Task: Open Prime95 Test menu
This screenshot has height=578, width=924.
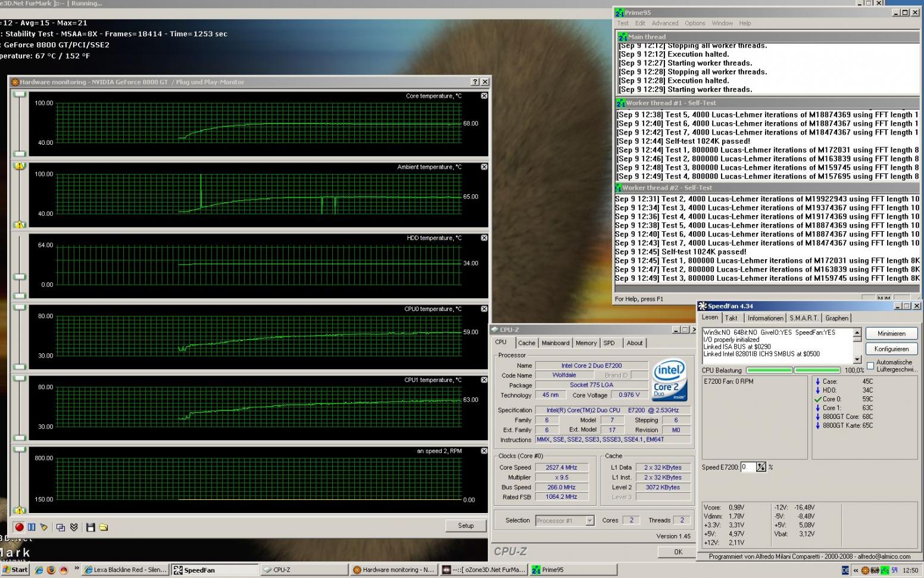Action: point(623,23)
